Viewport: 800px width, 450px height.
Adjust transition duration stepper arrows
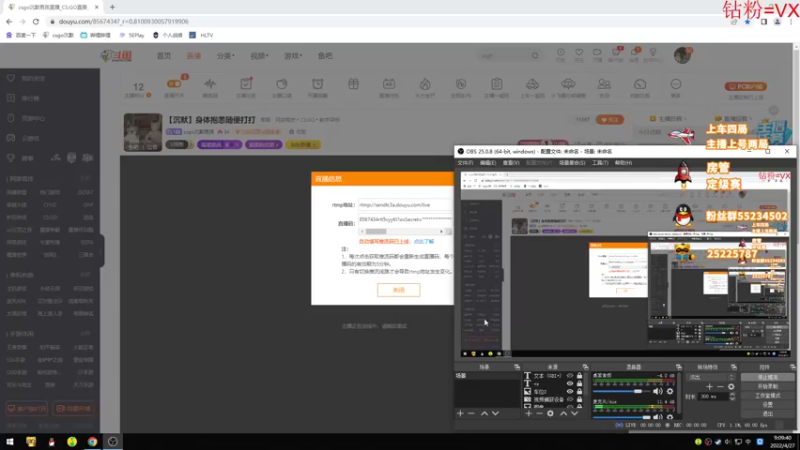point(732,396)
